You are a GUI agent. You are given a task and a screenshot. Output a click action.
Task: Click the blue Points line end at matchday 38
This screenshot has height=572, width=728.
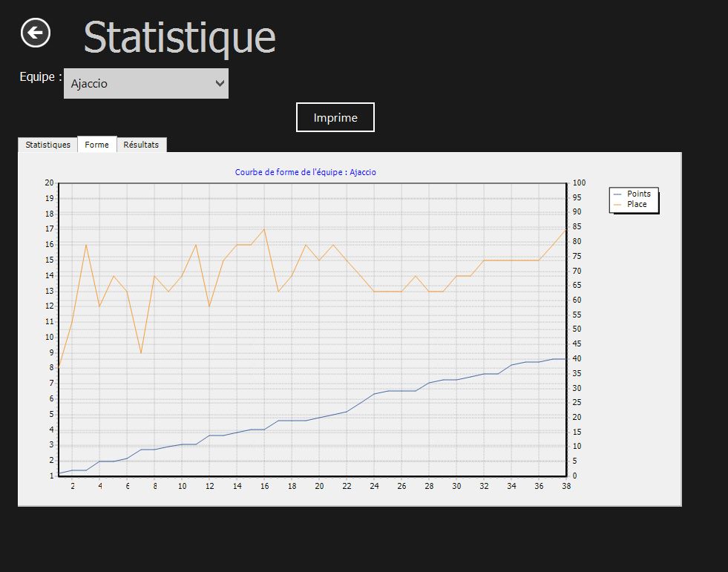[x=565, y=359]
